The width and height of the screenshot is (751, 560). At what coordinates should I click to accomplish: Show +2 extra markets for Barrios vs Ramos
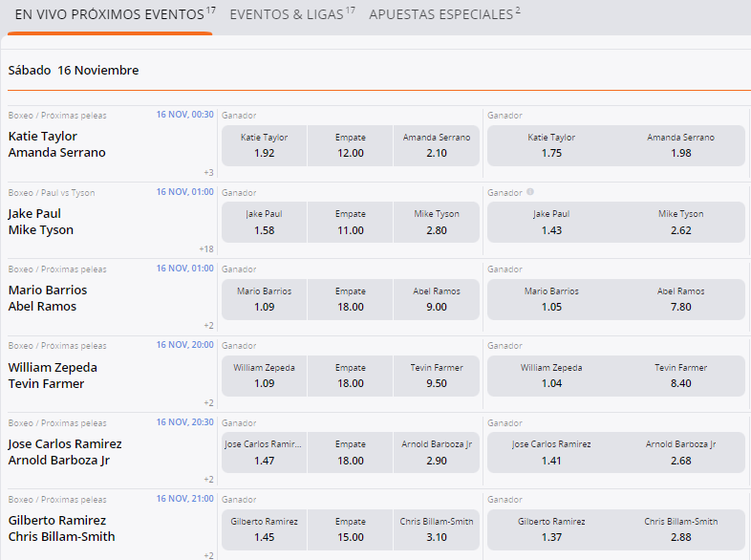point(207,325)
